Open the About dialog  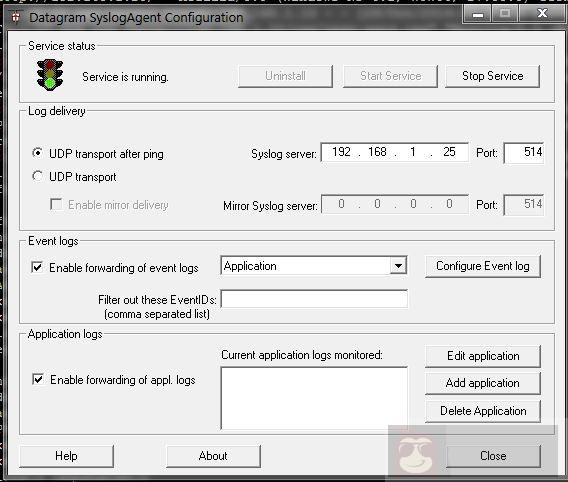click(213, 456)
